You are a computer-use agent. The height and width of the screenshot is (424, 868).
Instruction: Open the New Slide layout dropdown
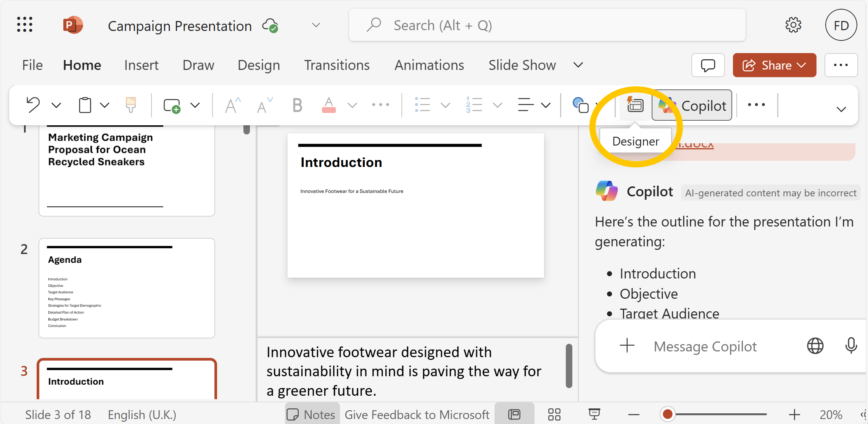[195, 105]
